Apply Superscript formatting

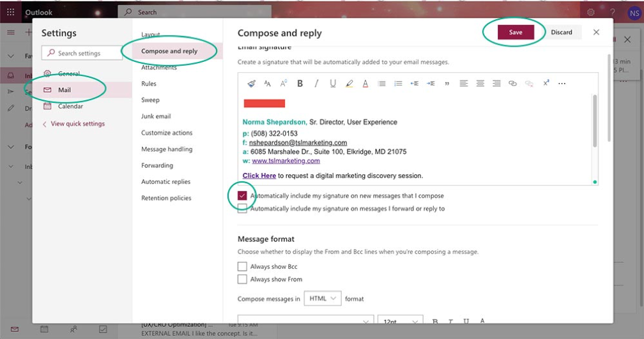coord(546,83)
